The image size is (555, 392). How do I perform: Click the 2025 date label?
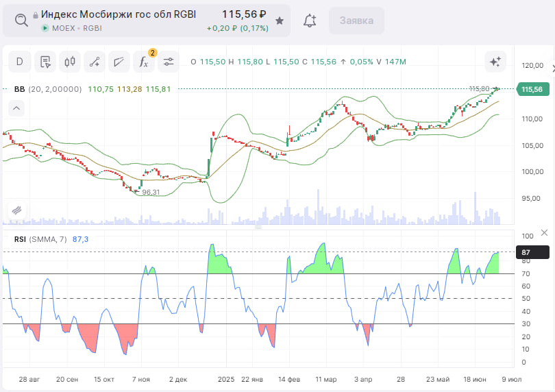click(x=226, y=379)
